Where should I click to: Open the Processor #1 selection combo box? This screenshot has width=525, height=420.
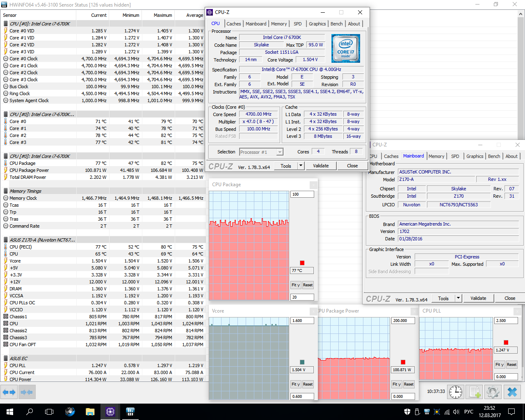click(x=261, y=152)
